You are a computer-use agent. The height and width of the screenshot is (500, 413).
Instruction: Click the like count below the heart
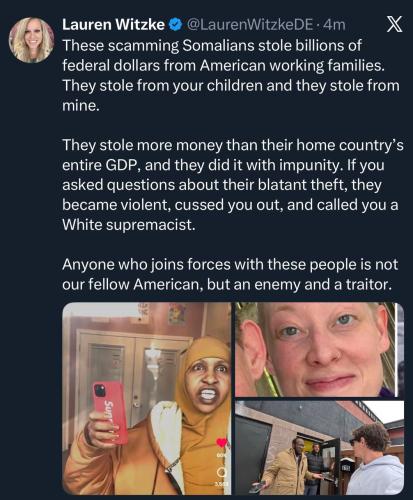click(x=222, y=455)
